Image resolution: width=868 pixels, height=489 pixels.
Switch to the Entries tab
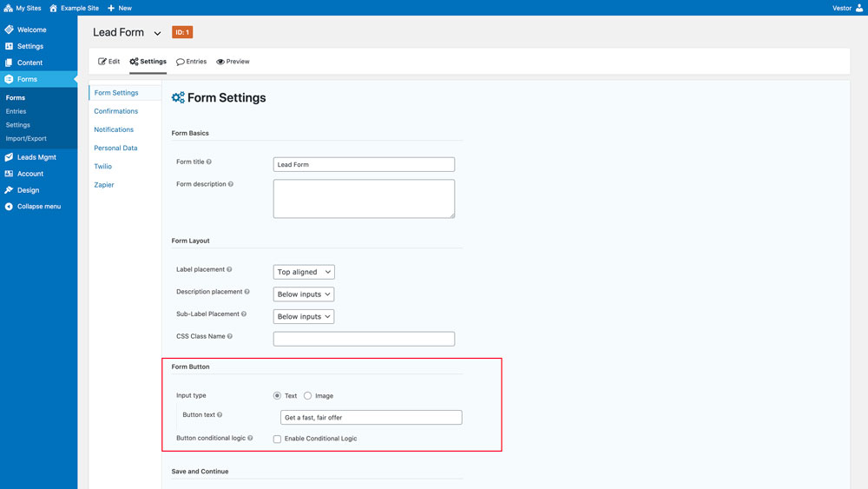(x=192, y=62)
